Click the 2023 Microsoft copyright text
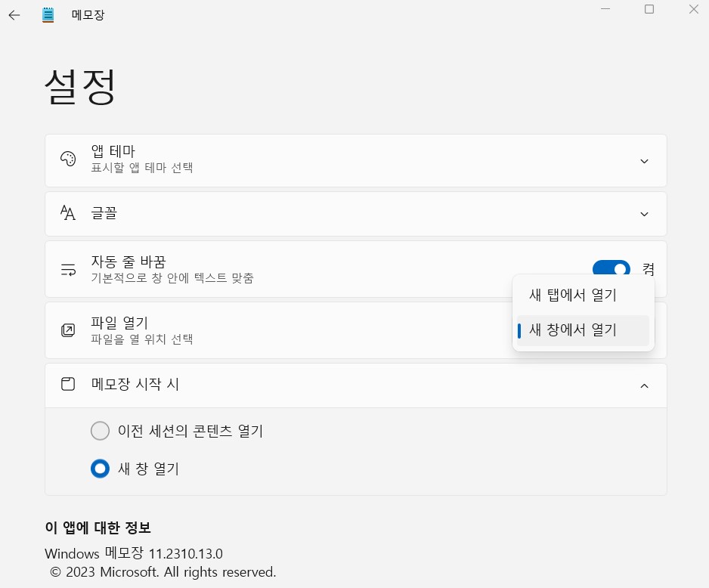Viewport: 709px width, 588px height. [x=163, y=572]
